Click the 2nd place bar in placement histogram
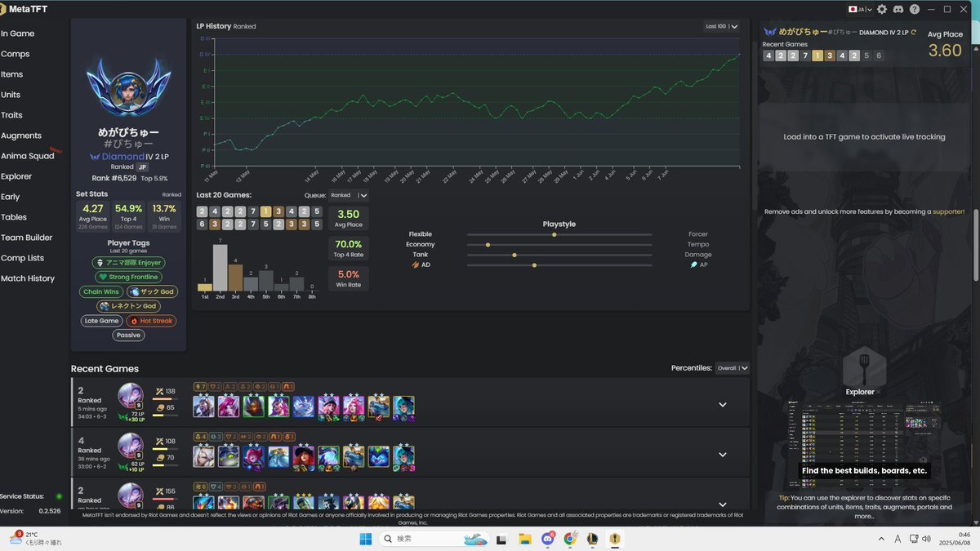980x551 pixels. 220,268
